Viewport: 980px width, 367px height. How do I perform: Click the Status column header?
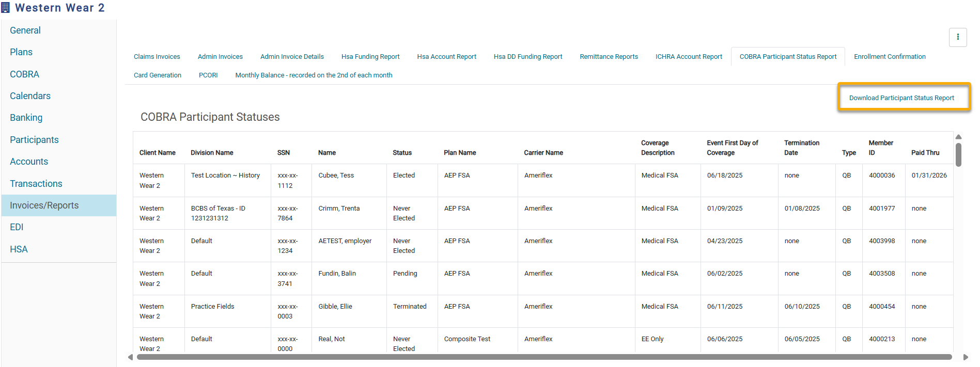click(402, 153)
